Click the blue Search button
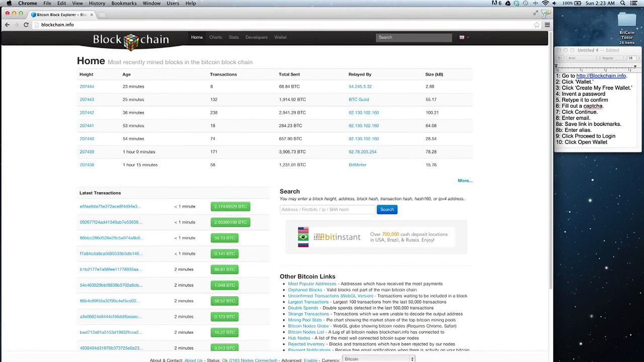This screenshot has width=644, height=362. [387, 210]
